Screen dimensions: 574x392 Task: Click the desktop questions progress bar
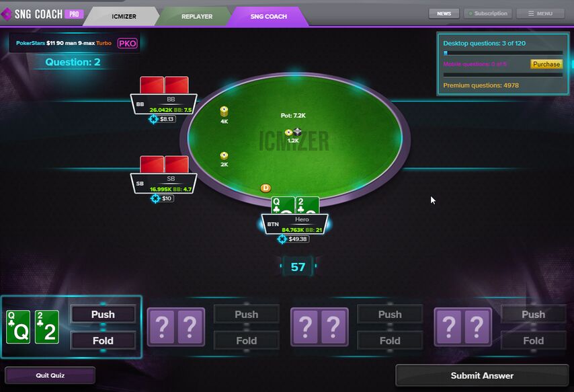[503, 53]
